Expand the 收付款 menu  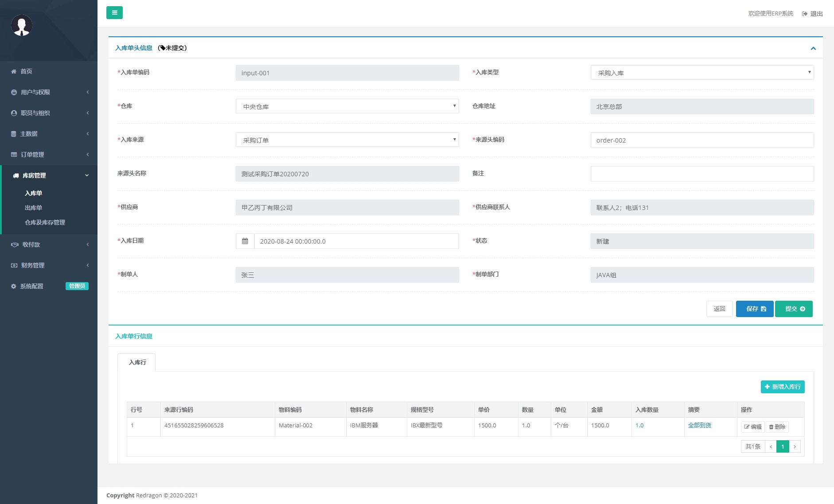(x=49, y=244)
